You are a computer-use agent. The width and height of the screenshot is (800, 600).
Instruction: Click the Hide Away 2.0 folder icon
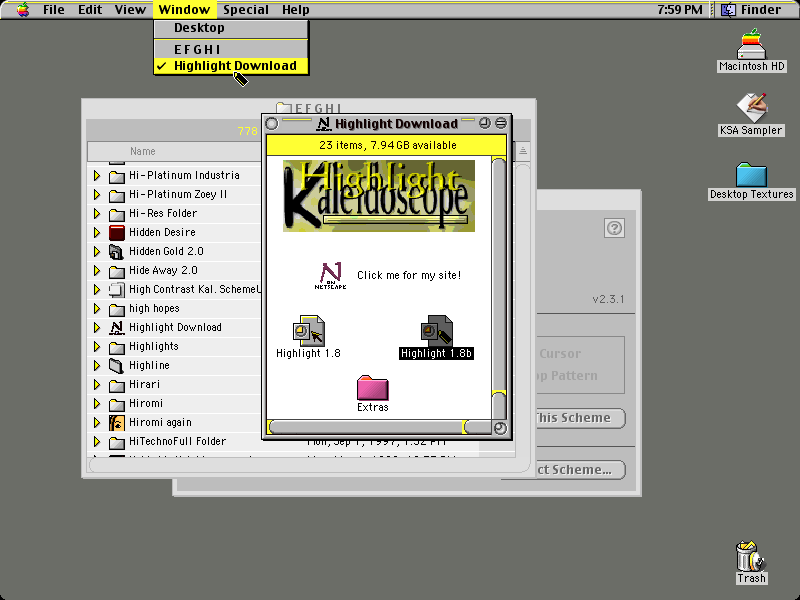tap(117, 271)
